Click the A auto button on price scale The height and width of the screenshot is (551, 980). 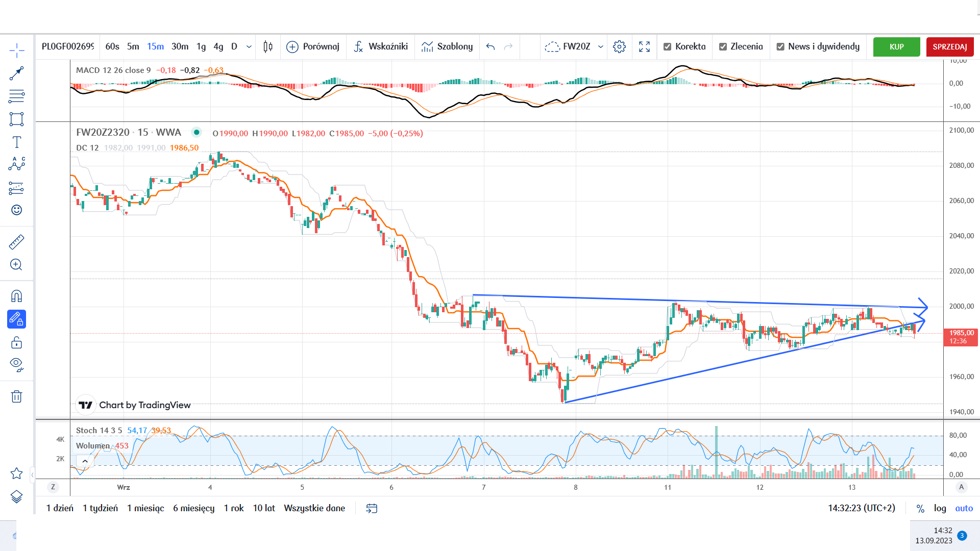962,487
